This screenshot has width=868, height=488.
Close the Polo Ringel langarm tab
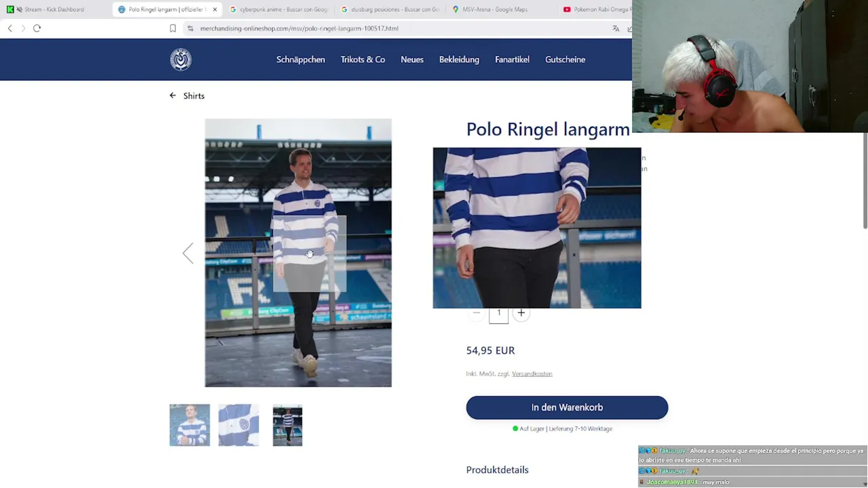215,9
